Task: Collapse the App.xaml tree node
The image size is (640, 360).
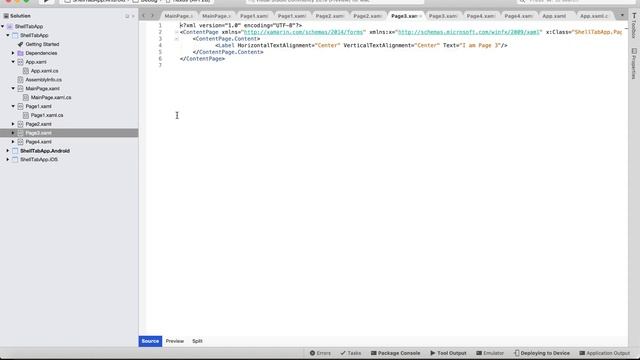Action: [13, 62]
